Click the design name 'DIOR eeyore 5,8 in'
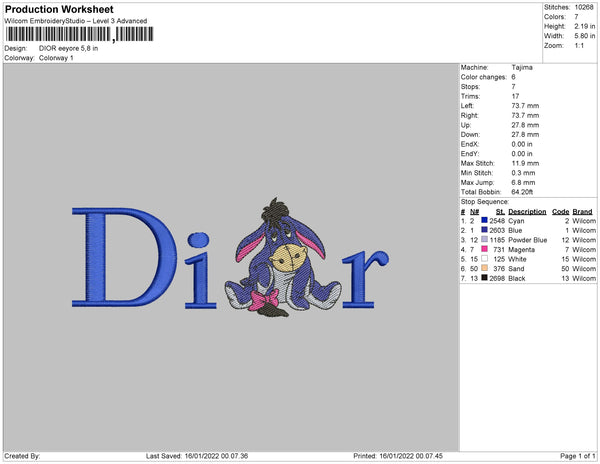600x464 pixels. tap(68, 48)
